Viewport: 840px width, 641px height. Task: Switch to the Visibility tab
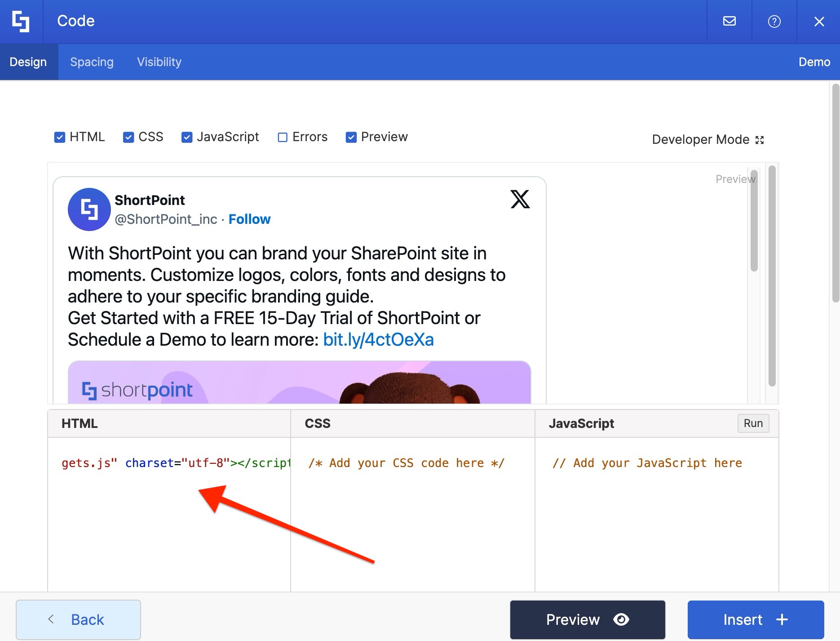[159, 62]
